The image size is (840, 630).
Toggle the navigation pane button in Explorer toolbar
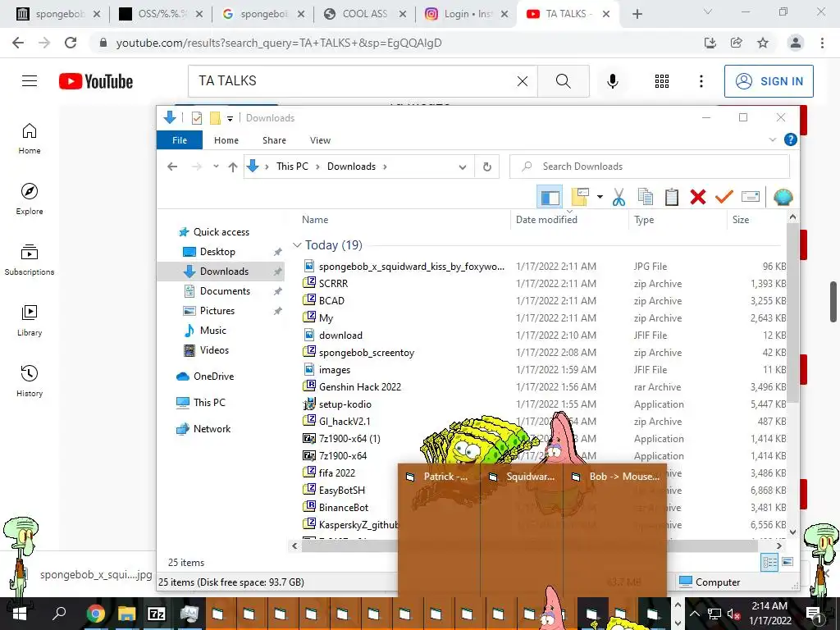click(549, 197)
